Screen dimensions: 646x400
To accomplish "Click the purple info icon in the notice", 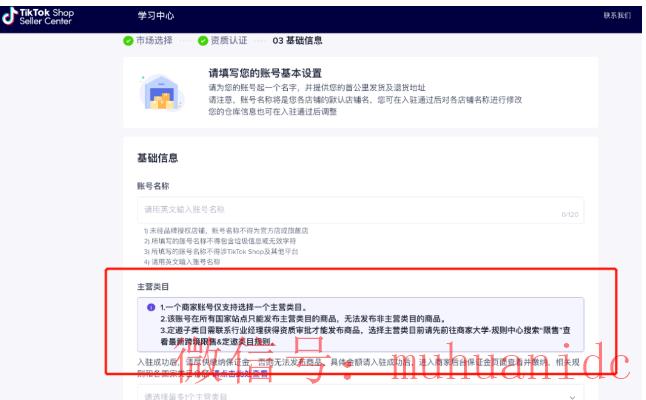I will click(x=151, y=307).
